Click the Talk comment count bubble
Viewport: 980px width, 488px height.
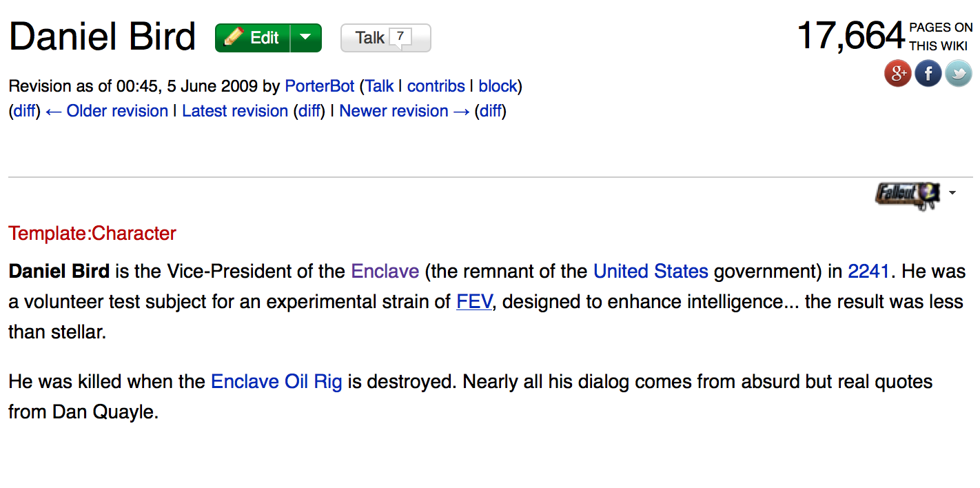400,37
